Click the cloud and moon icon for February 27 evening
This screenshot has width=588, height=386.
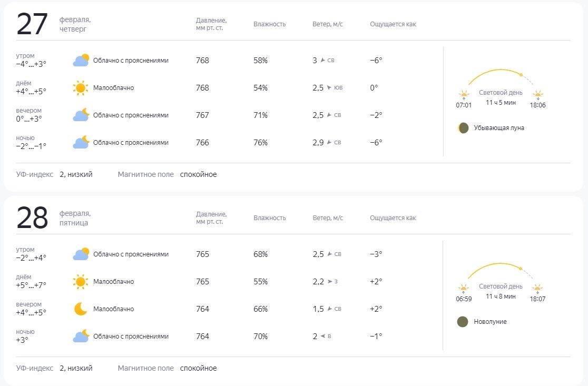click(81, 115)
